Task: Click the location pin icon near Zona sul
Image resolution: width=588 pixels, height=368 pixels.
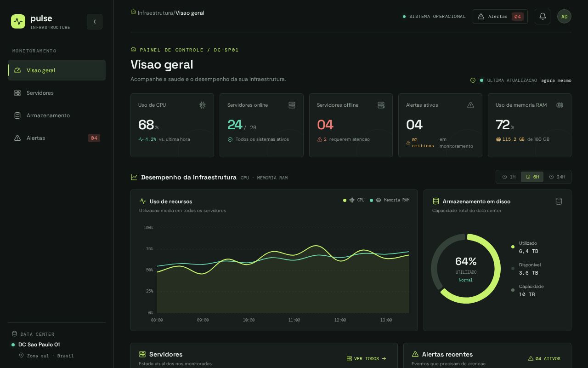Action: click(x=21, y=356)
